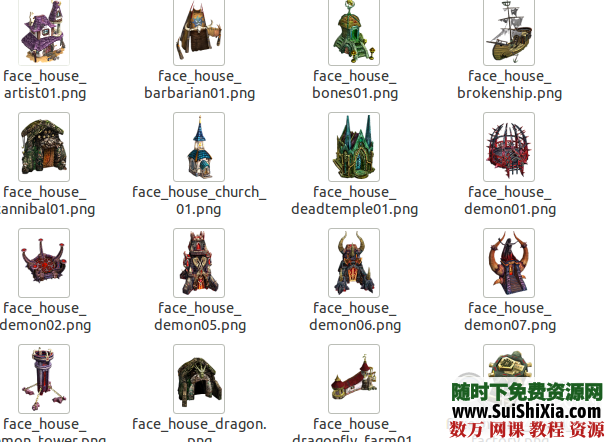The height and width of the screenshot is (442, 607).
Task: Select the demon tower thumbnail in bottom row
Action: pyautogui.click(x=44, y=378)
